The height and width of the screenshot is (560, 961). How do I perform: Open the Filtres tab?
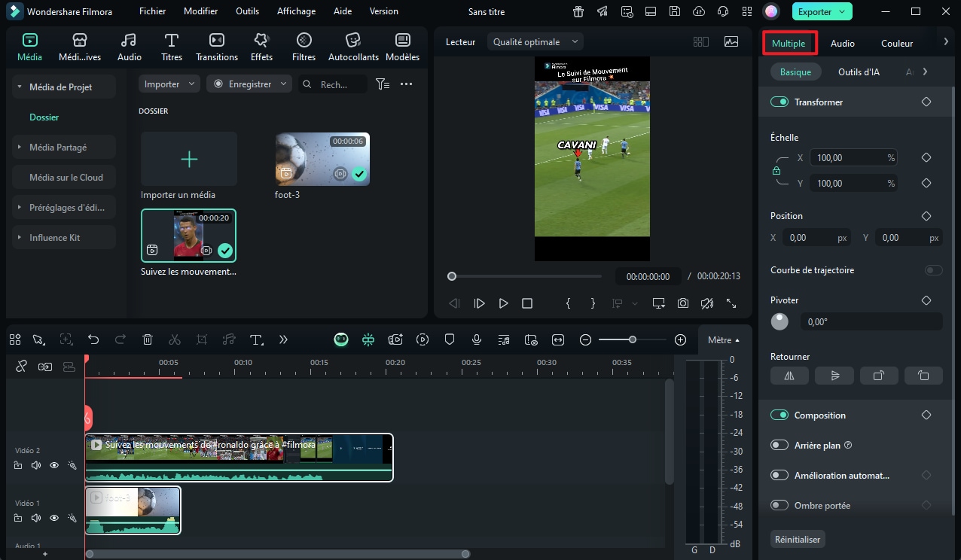click(x=304, y=47)
